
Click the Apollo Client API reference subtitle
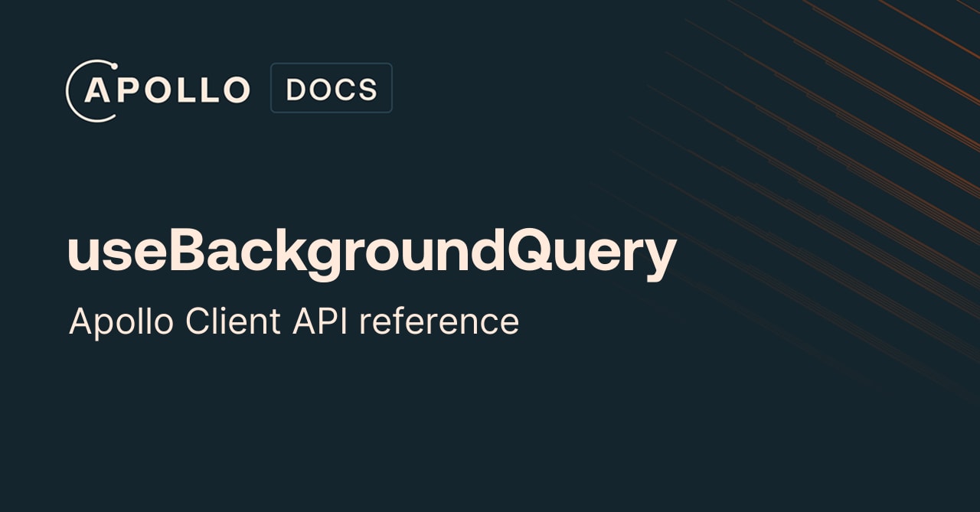[294, 321]
